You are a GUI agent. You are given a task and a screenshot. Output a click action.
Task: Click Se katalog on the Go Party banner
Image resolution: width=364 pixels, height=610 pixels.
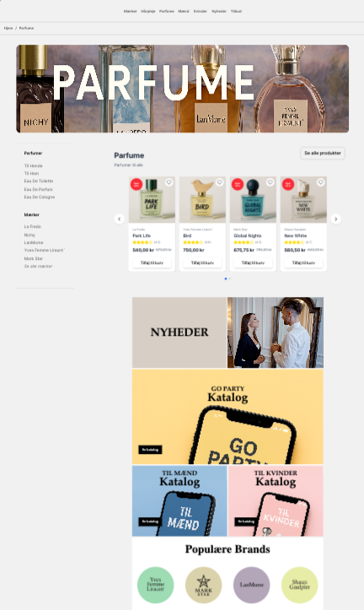[150, 450]
